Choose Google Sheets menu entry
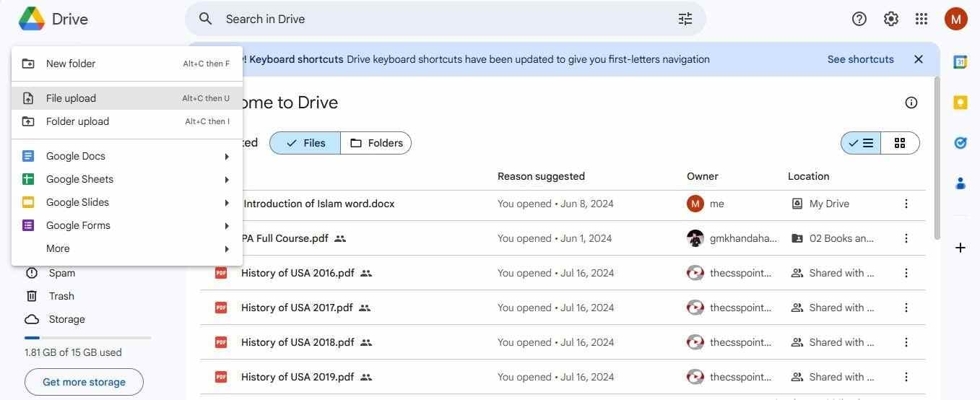Viewport: 980px width, 400px height. [127, 179]
